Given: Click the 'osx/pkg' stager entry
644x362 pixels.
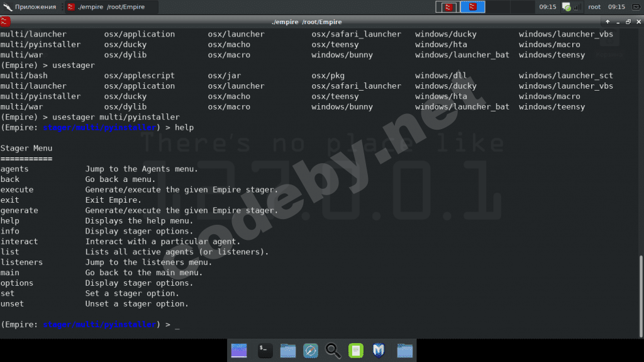Looking at the screenshot, I should [328, 76].
